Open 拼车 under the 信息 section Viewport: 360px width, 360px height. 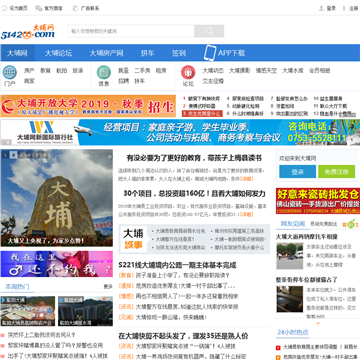click(x=140, y=81)
